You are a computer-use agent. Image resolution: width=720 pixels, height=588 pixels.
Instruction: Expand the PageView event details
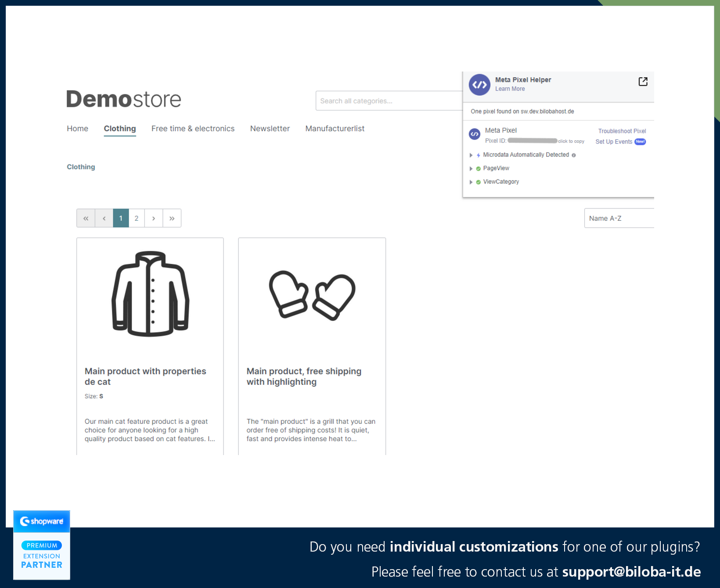click(x=471, y=169)
